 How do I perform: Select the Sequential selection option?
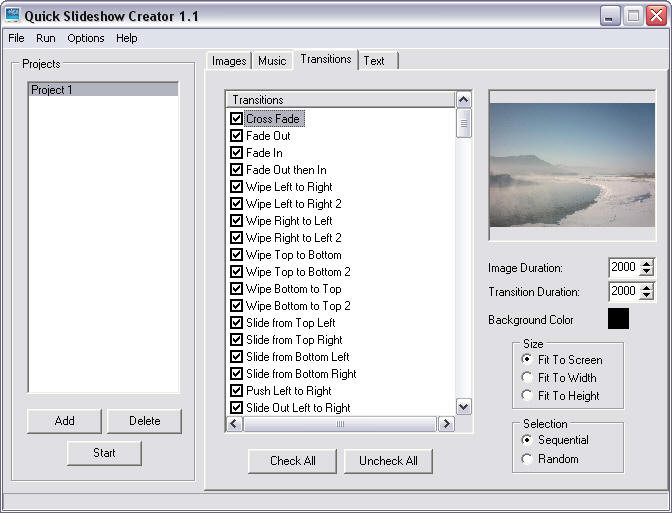point(527,440)
